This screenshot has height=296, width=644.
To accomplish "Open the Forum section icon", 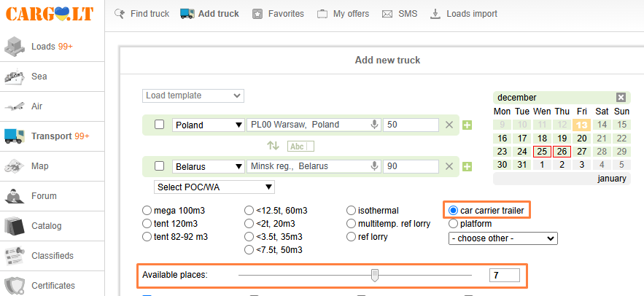I will 15,195.
